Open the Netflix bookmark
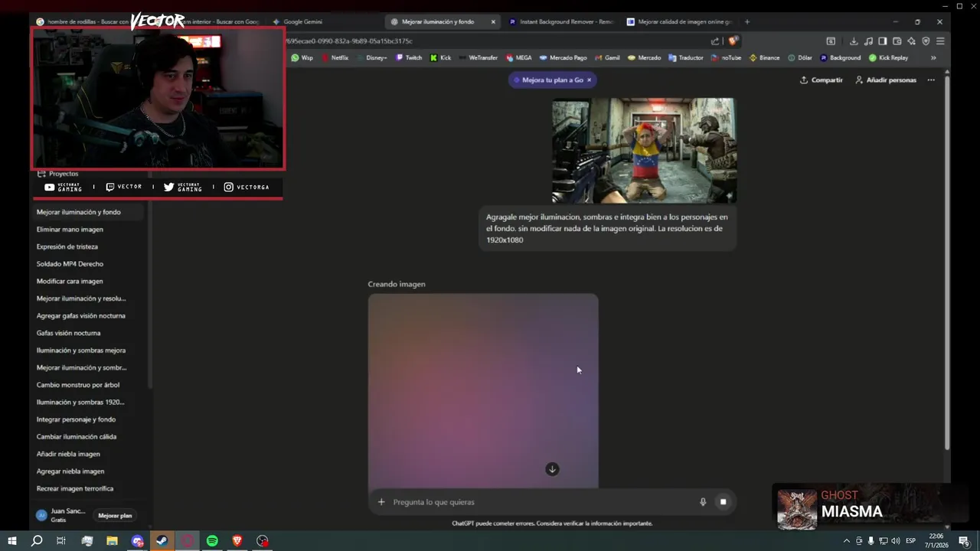This screenshot has width=980, height=551. click(x=335, y=57)
